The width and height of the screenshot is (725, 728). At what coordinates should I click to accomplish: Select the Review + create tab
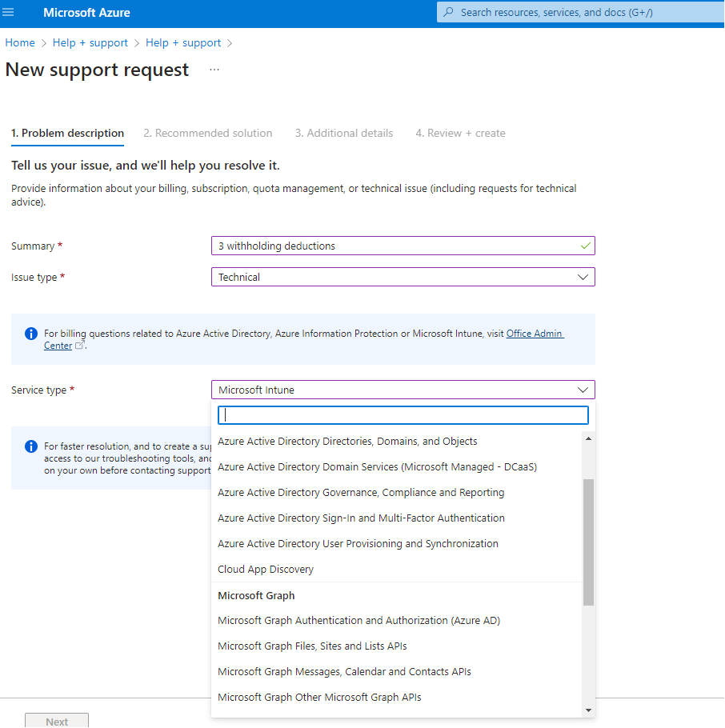tap(460, 134)
